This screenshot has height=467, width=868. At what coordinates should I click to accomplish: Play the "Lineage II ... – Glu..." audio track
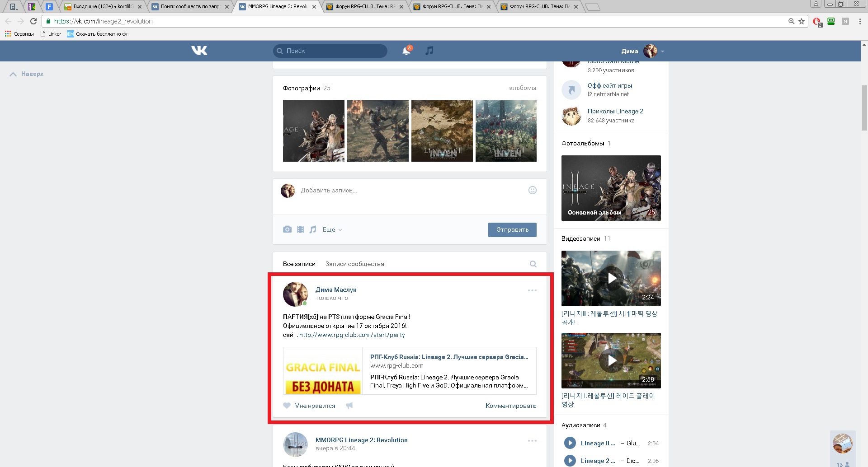coord(570,443)
